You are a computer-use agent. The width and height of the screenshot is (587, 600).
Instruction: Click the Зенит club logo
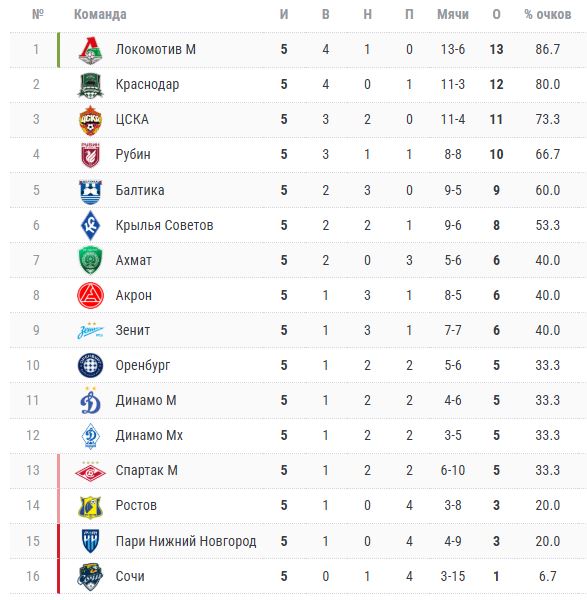click(x=90, y=331)
